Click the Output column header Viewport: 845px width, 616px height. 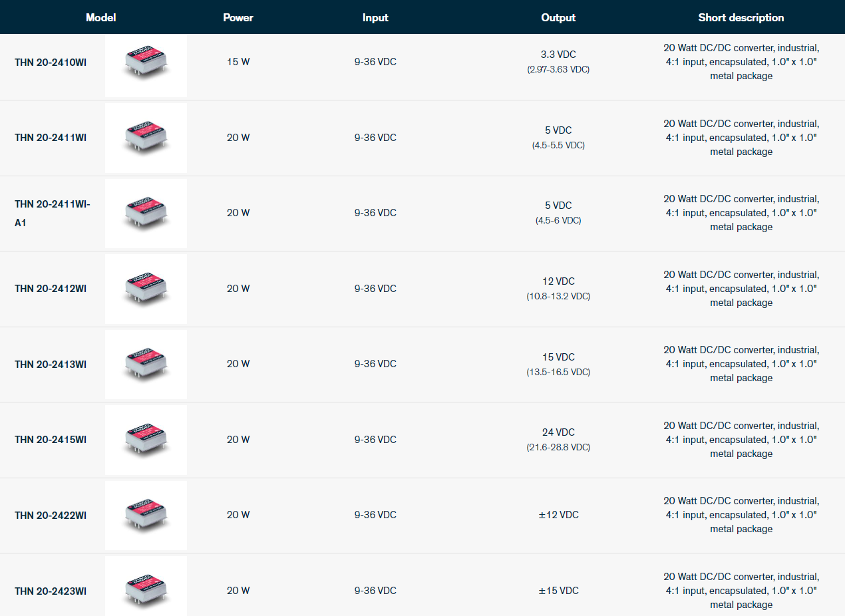(x=558, y=18)
